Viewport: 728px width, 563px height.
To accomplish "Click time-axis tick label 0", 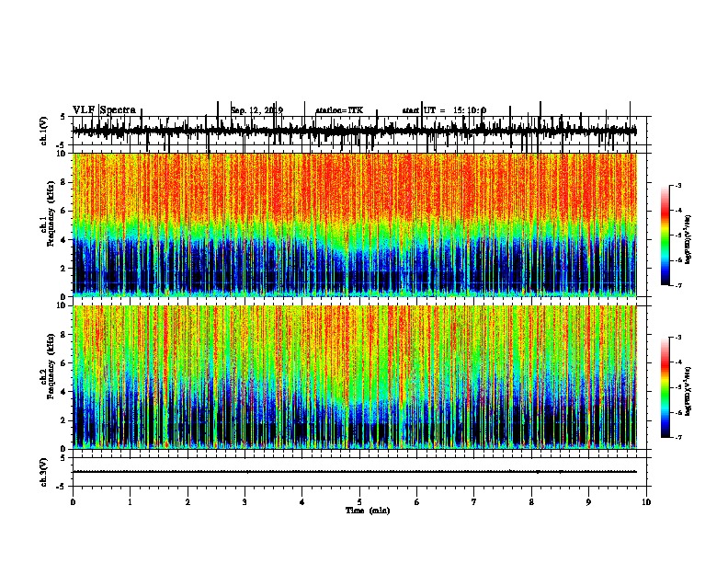I will [x=73, y=502].
